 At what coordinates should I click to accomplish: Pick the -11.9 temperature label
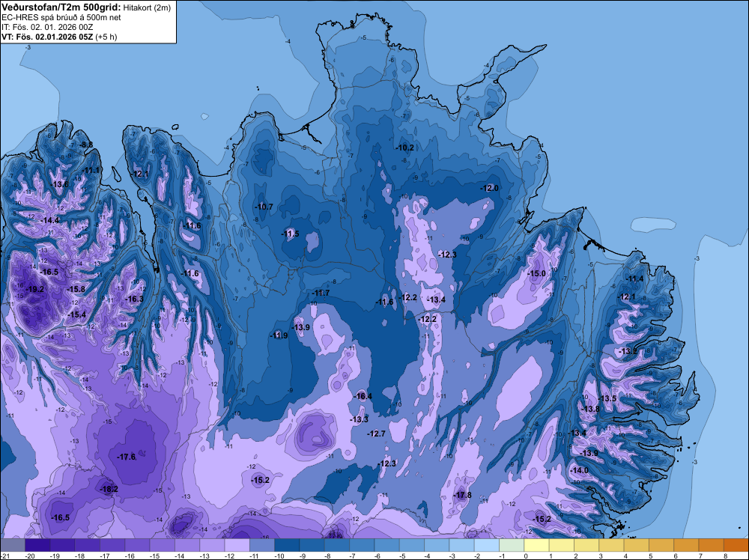(279, 335)
